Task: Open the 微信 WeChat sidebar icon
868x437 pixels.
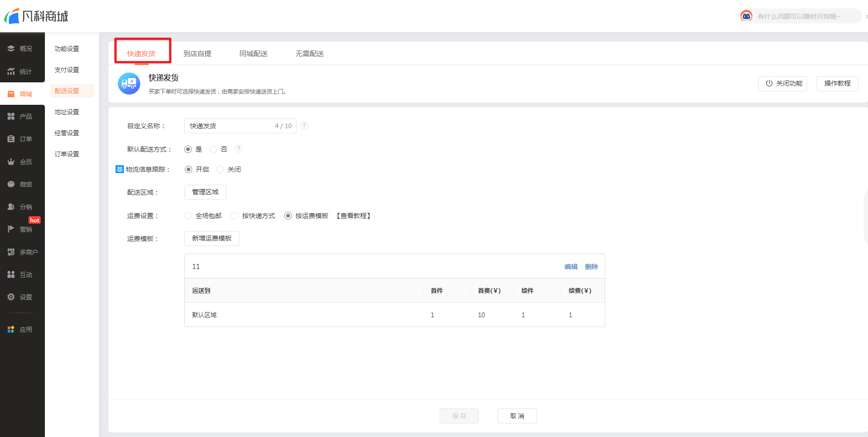Action: (x=11, y=184)
